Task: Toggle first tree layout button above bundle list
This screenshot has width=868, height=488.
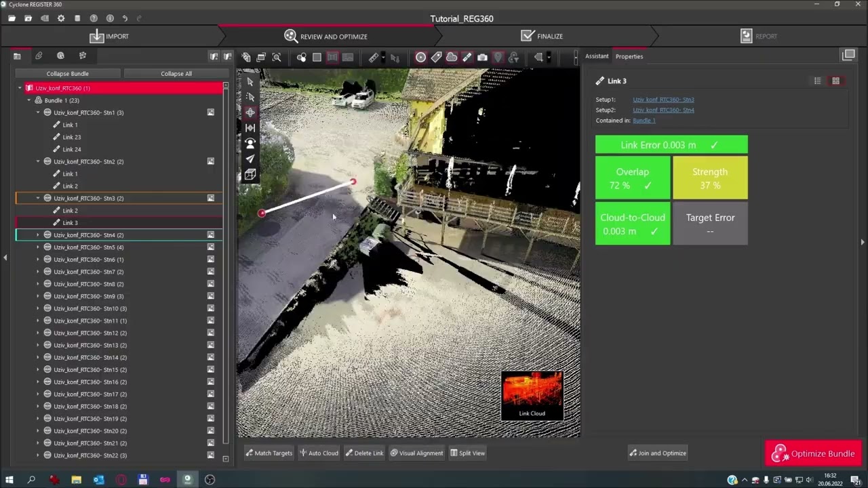Action: (214, 56)
